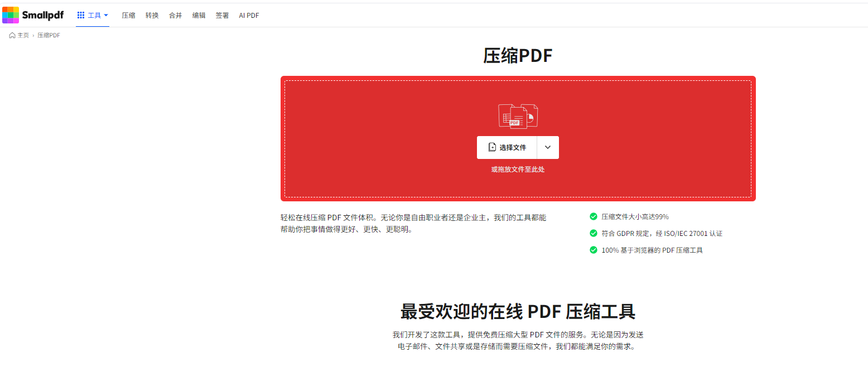
Task: Open AI PDF from the navigation bar
Action: [249, 16]
